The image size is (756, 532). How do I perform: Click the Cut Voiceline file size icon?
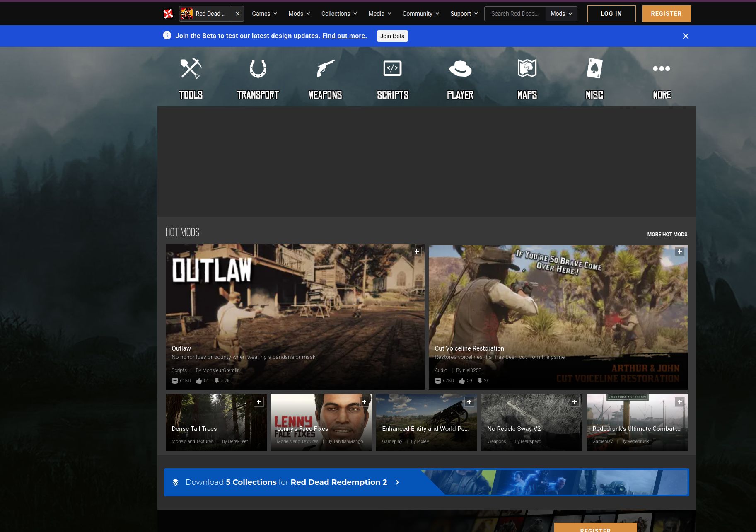pyautogui.click(x=438, y=381)
